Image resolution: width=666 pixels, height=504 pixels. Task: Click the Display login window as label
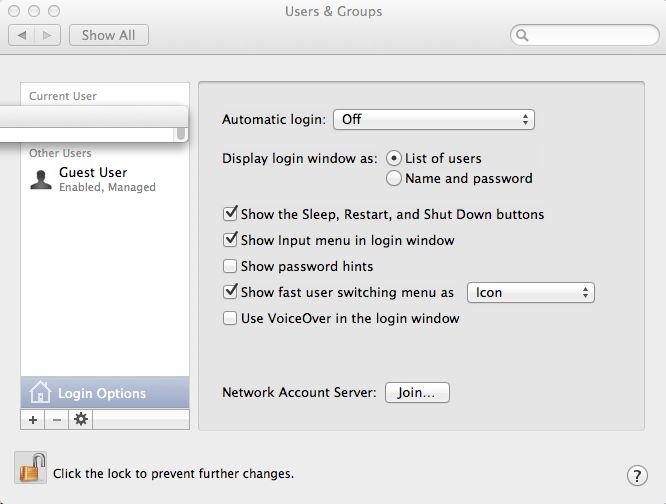[x=299, y=159]
